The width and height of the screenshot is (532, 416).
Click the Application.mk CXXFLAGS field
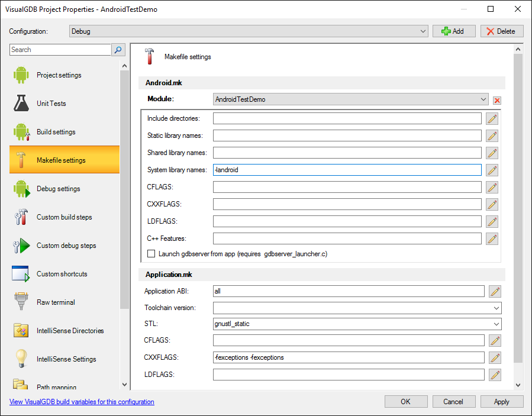pyautogui.click(x=349, y=357)
